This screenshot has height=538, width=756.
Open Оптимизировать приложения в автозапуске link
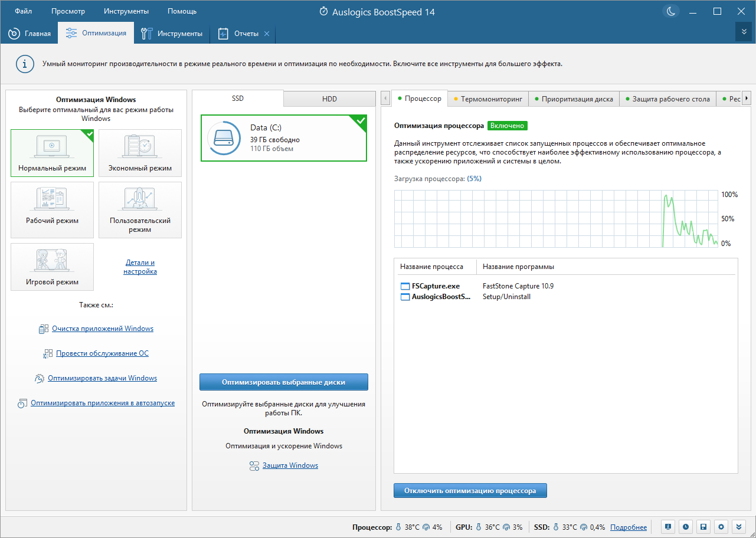[103, 403]
